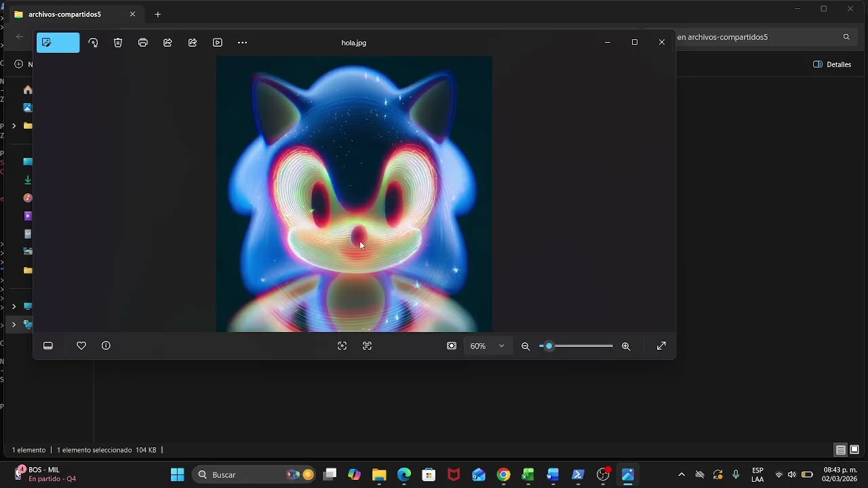This screenshot has height=488, width=868.
Task: Delete the photo with the trash icon
Action: 118,43
